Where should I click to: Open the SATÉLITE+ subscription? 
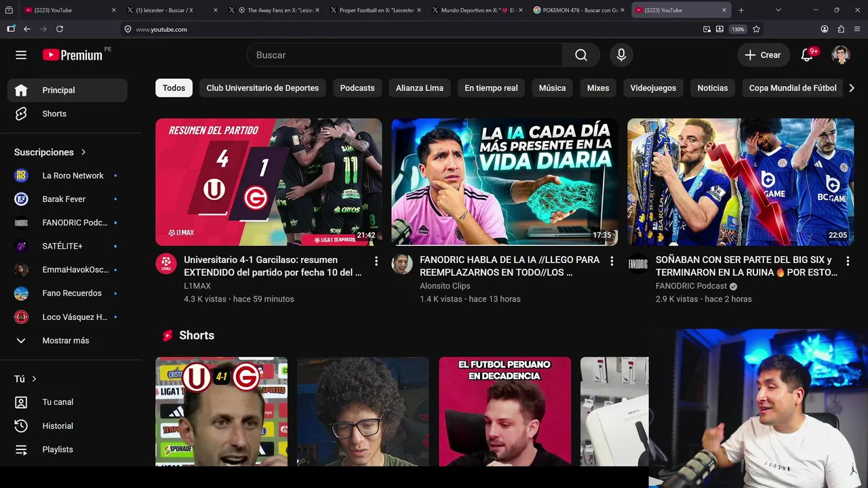click(x=67, y=246)
